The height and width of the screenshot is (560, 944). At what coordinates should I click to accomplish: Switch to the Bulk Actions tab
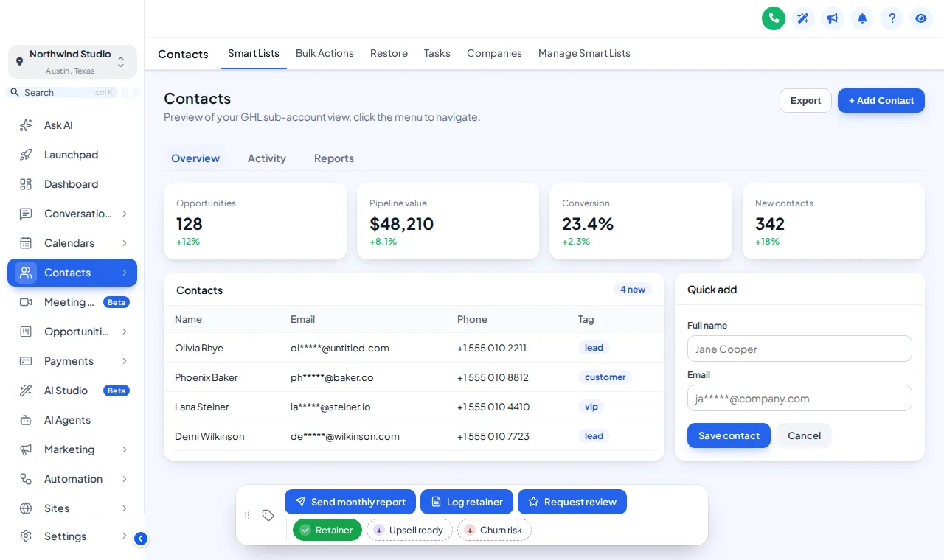(x=324, y=53)
